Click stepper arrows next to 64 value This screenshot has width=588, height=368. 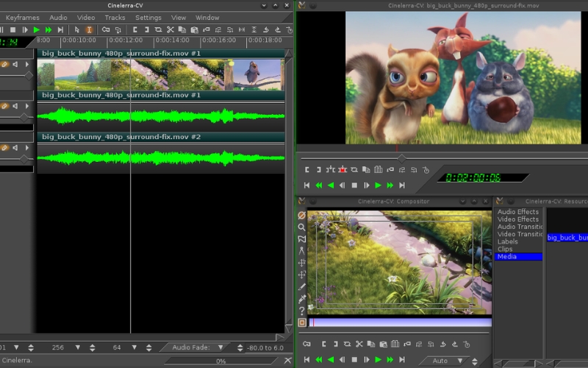[x=149, y=347]
